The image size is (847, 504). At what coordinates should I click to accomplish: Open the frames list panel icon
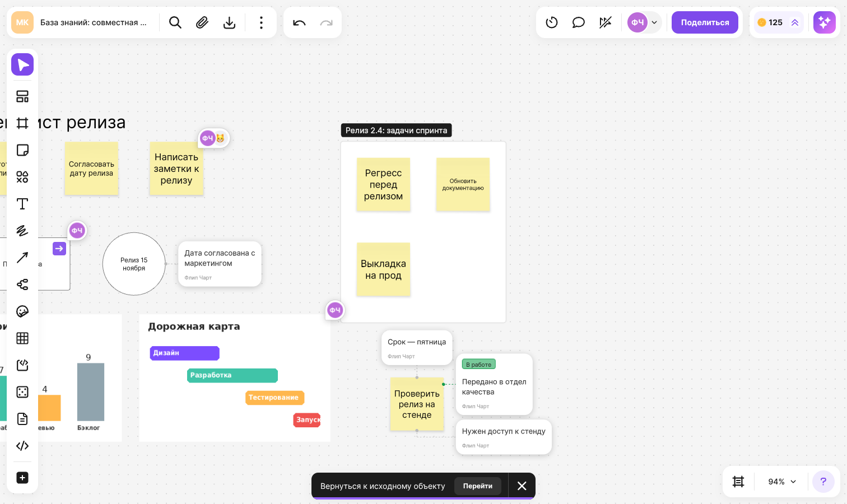point(738,482)
